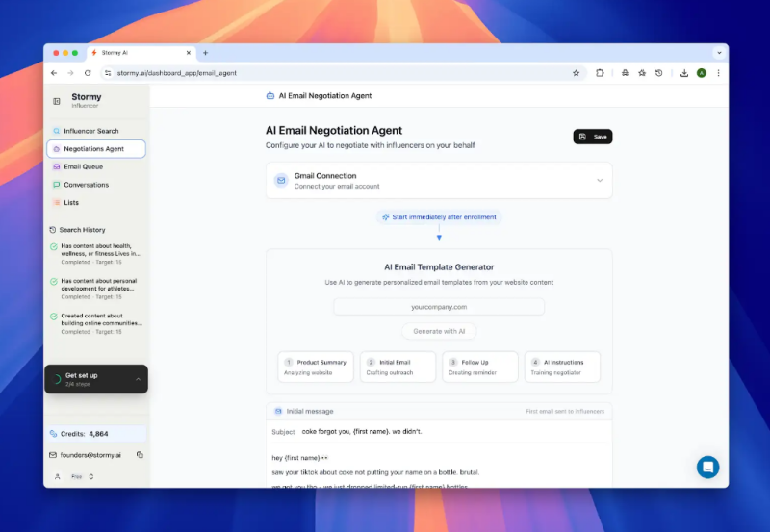Image resolution: width=770 pixels, height=532 pixels.
Task: Click the Subject line text field
Action: (x=452, y=431)
